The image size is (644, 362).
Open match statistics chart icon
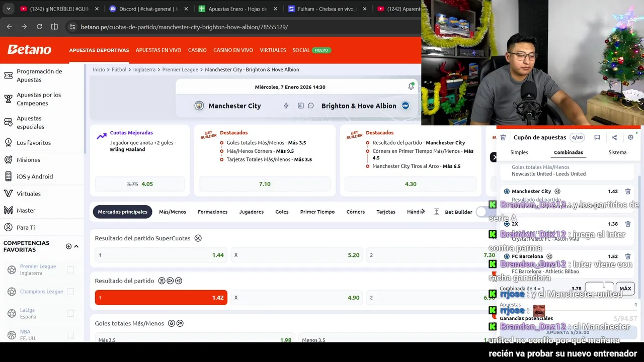point(301,106)
